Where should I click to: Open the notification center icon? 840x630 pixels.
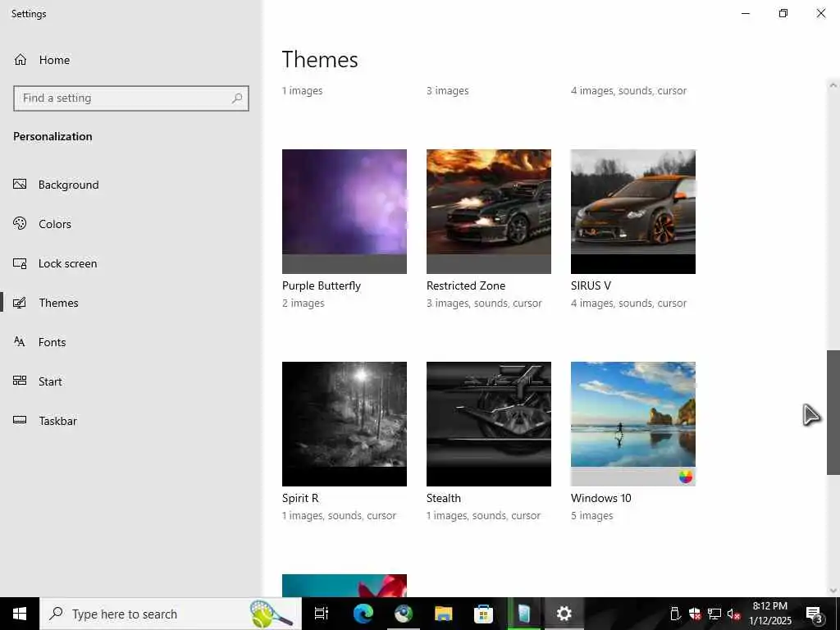pos(815,614)
